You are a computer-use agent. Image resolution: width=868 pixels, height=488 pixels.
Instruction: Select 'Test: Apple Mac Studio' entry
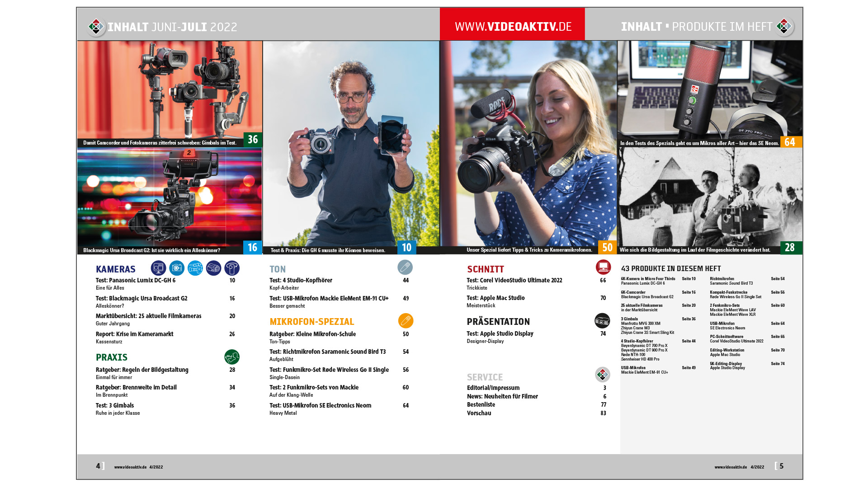point(495,298)
